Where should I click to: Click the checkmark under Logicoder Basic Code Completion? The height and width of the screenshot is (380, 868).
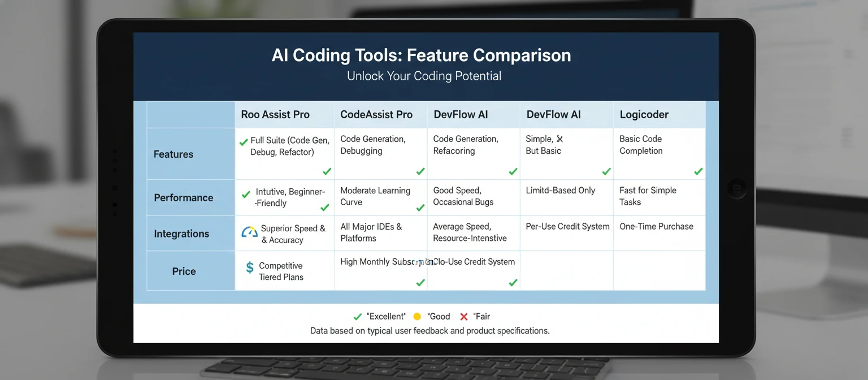click(698, 171)
